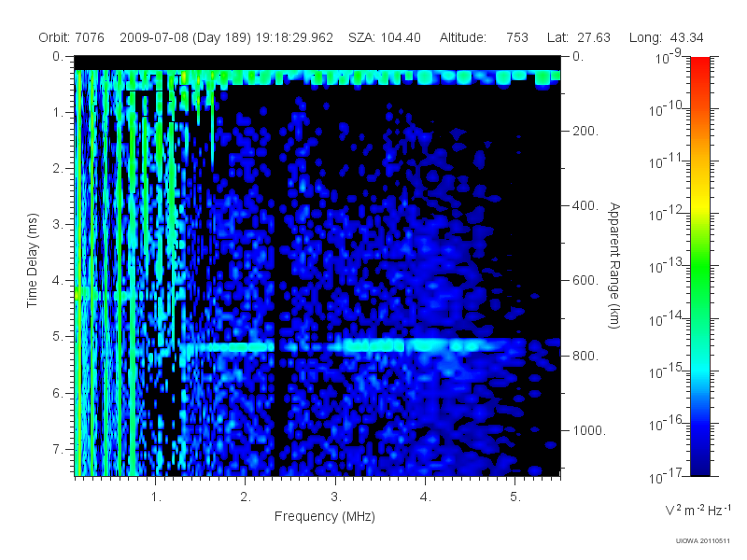Click the time delay tick label '4.'
The width and height of the screenshot is (747, 560).
(58, 281)
